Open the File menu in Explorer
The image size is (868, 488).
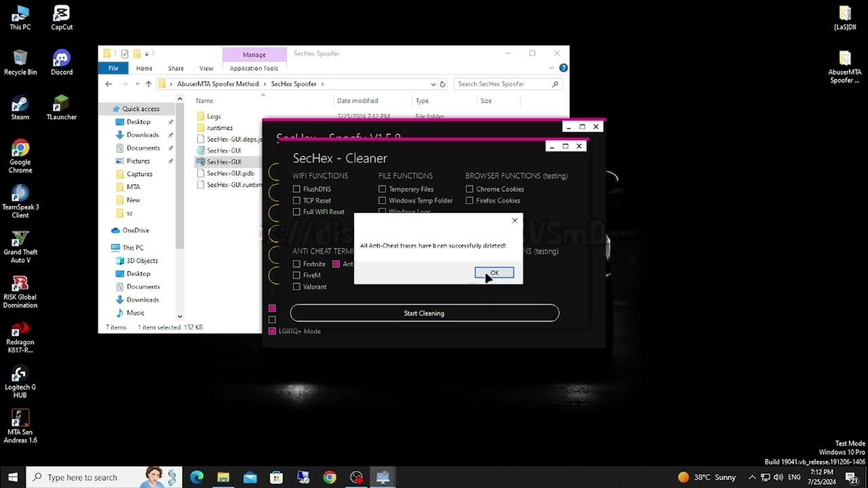click(113, 68)
